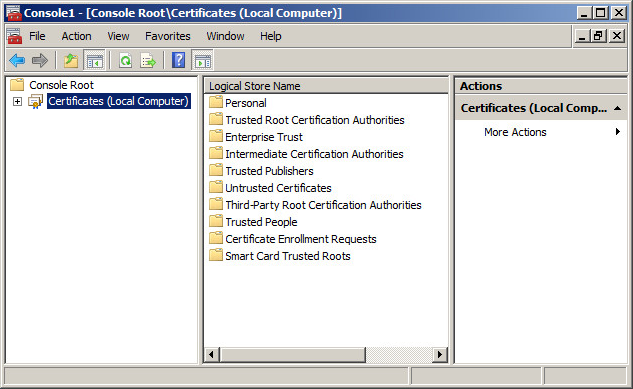Click the Trusted Publishers folder icon
The height and width of the screenshot is (389, 633).
pos(216,170)
